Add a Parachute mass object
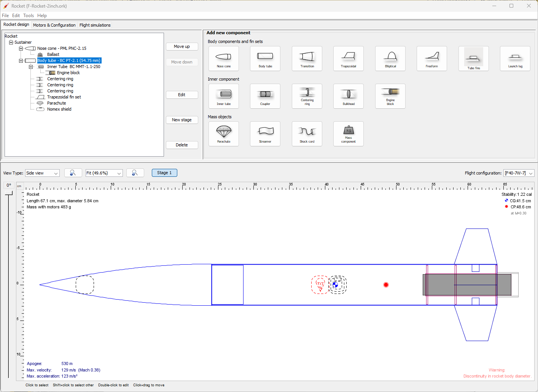The image size is (538, 392). (x=223, y=134)
